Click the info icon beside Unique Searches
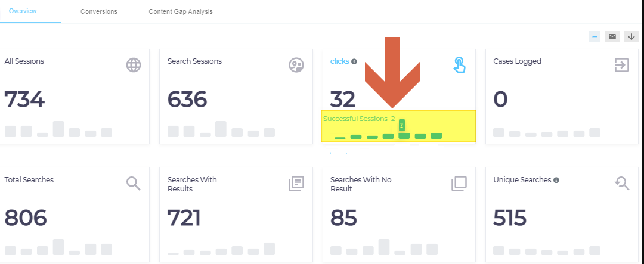644x264 pixels. tap(556, 180)
